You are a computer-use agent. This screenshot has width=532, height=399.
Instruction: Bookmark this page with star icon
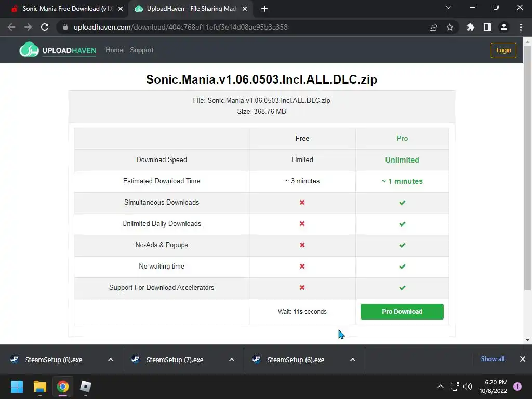(x=450, y=27)
